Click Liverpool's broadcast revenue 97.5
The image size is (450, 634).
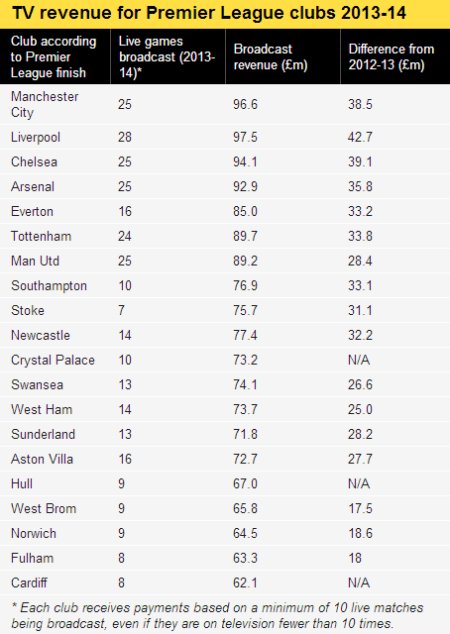[x=245, y=137]
